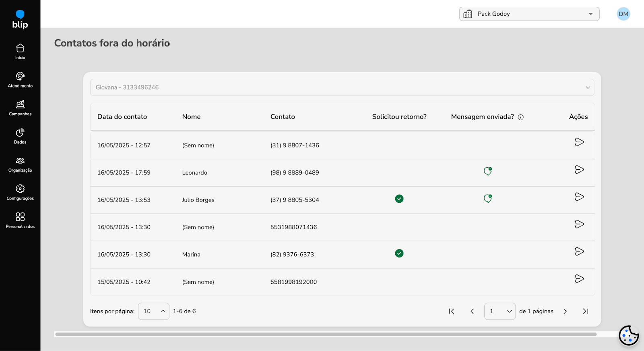644x351 pixels.
Task: Click message sent icon in Leonardo's row
Action: point(488,171)
